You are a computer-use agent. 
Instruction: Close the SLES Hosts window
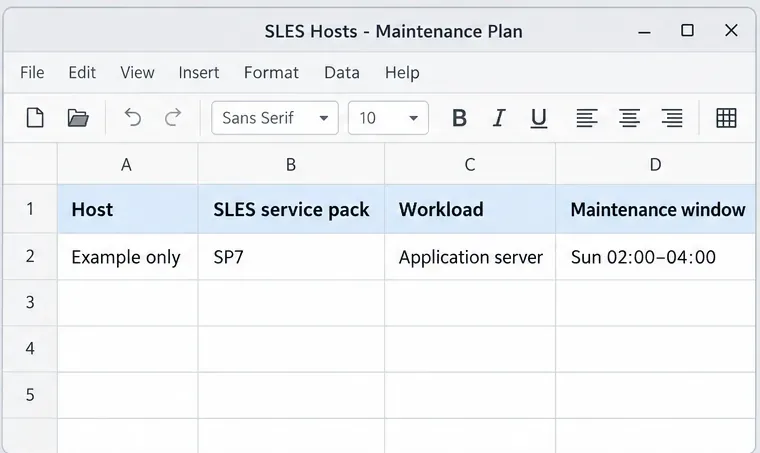[x=731, y=31]
